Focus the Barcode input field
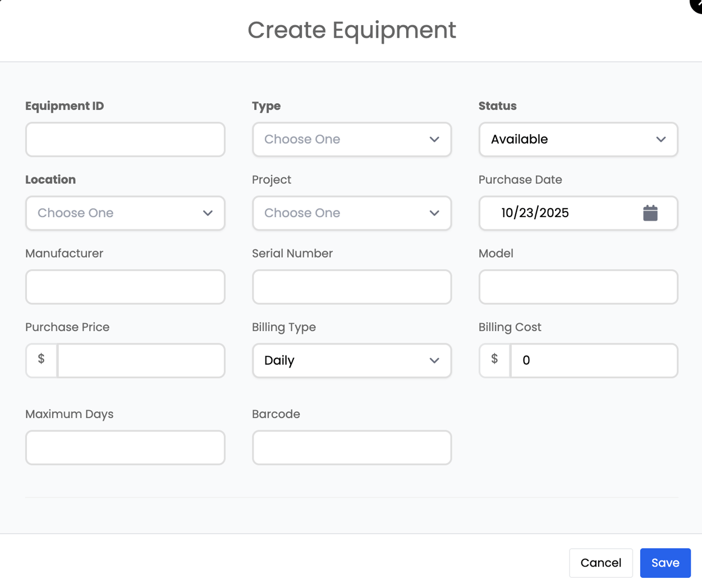Viewport: 702px width, 588px height. pyautogui.click(x=352, y=447)
